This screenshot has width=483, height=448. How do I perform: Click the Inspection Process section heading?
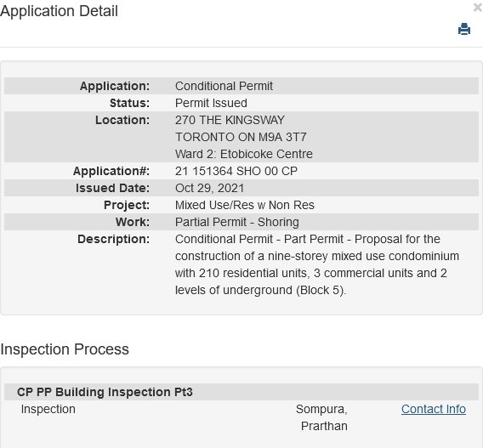point(65,349)
